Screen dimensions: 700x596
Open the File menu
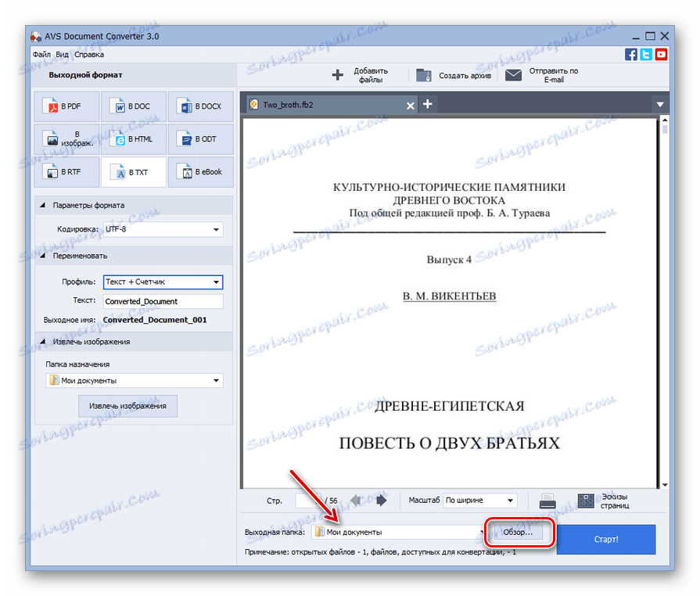coord(41,55)
